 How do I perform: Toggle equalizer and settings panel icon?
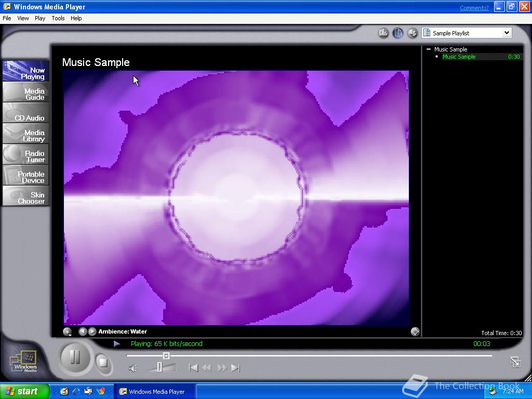click(x=383, y=33)
